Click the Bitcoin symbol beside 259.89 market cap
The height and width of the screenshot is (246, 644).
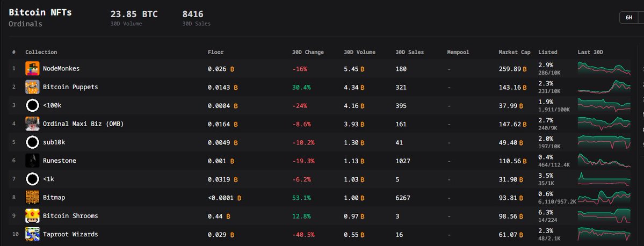tap(525, 69)
